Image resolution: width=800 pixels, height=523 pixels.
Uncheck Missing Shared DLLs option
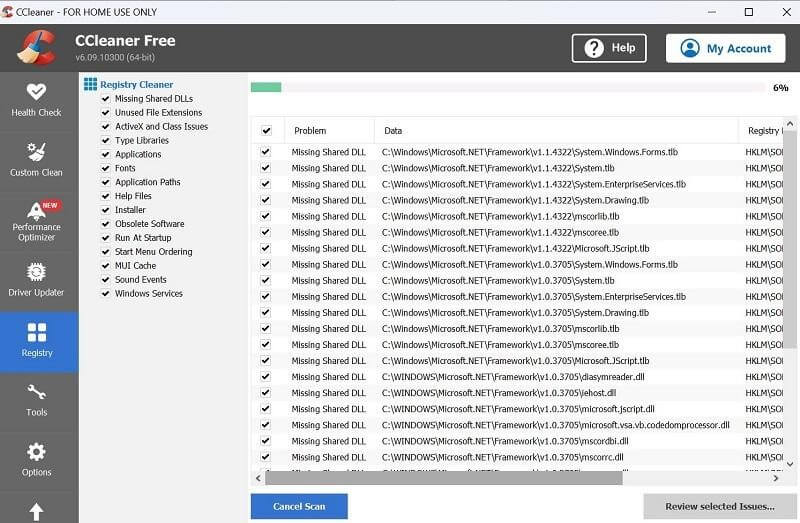(106, 98)
